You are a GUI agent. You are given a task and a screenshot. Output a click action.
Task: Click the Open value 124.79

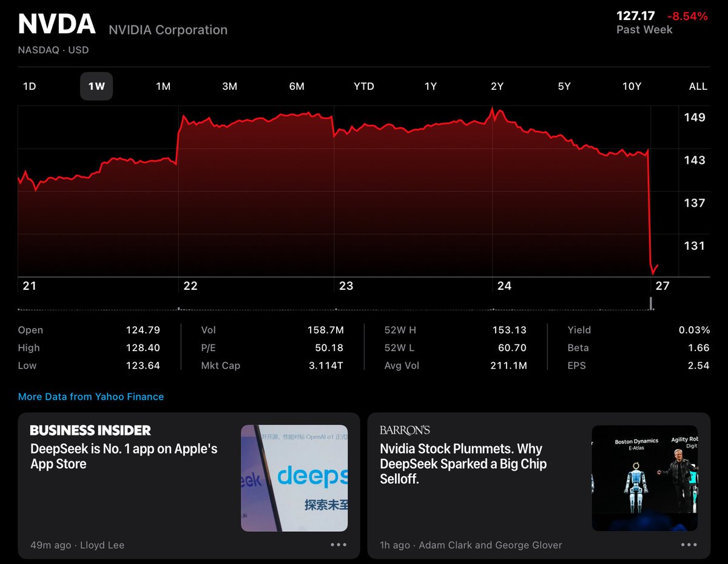[x=144, y=330]
